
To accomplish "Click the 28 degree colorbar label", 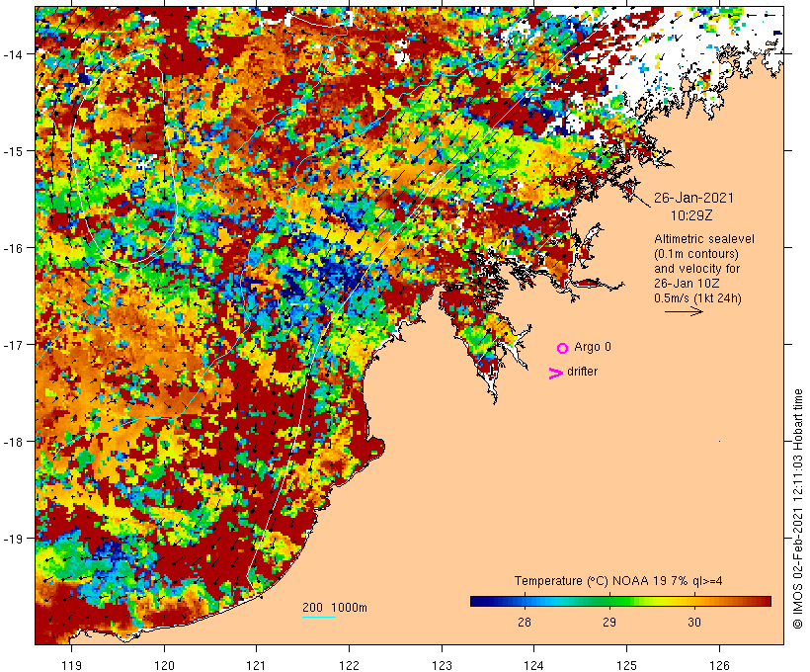I will pos(524,622).
